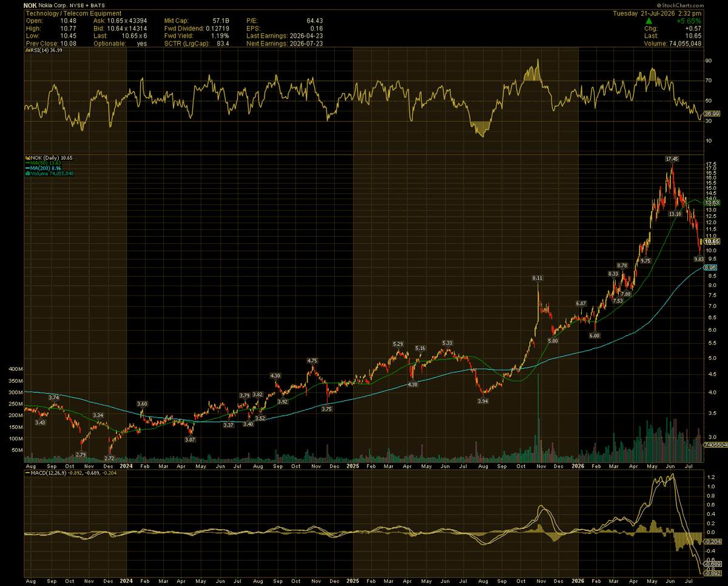Click the P/E value 64.43
Screen dimensions: 728x586
tap(314, 21)
